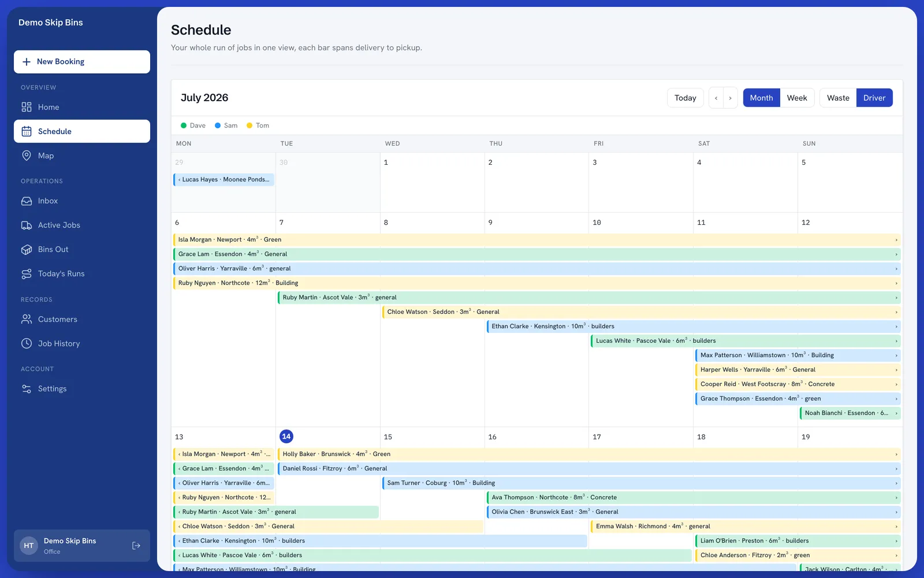Click the Today's Runs route icon

click(27, 273)
